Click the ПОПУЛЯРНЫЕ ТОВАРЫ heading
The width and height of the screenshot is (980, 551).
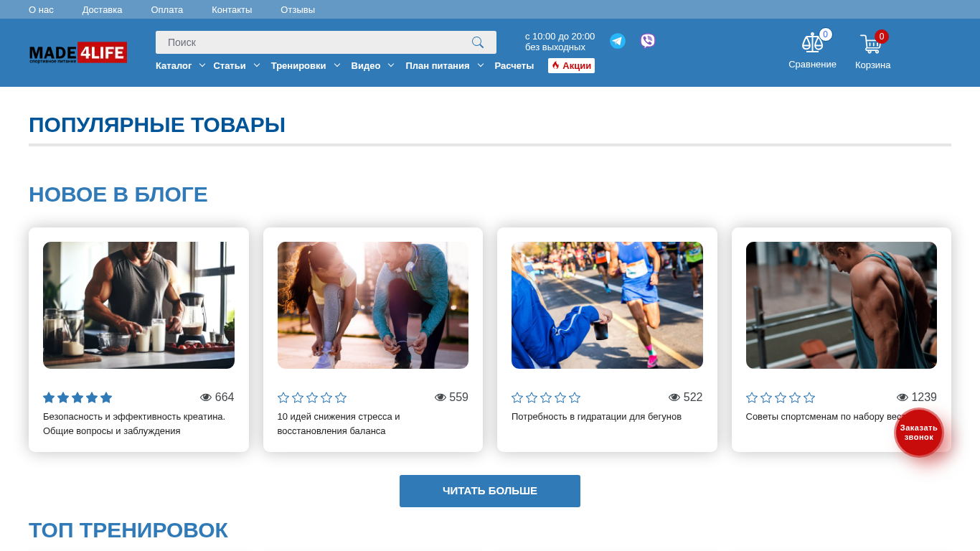(x=157, y=125)
